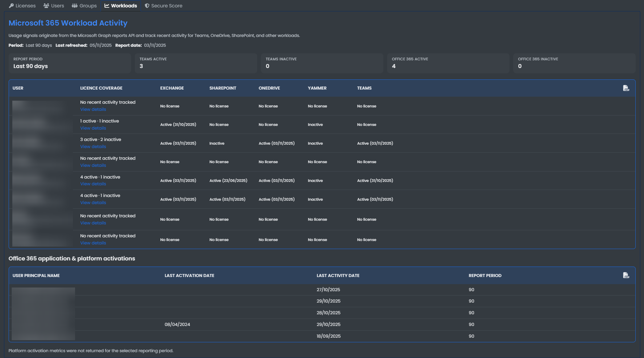Click the REPORT PERIOD column header in the activations table
This screenshot has height=358, width=644.
(485, 276)
